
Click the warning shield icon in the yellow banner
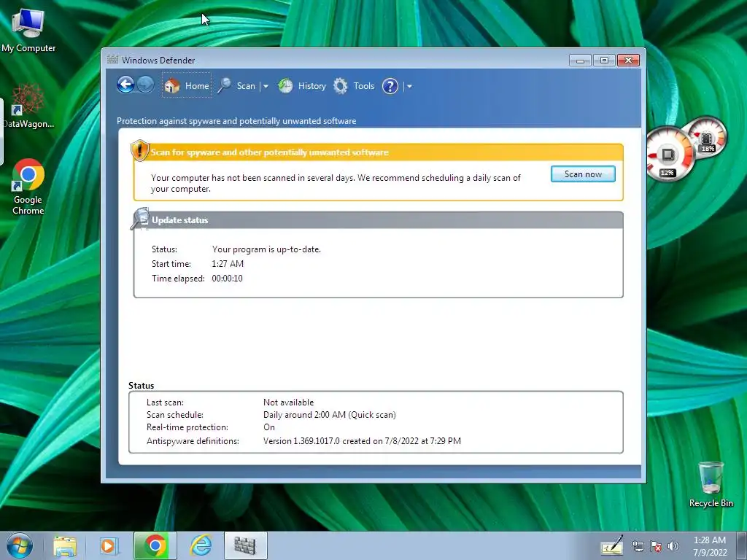tap(139, 150)
